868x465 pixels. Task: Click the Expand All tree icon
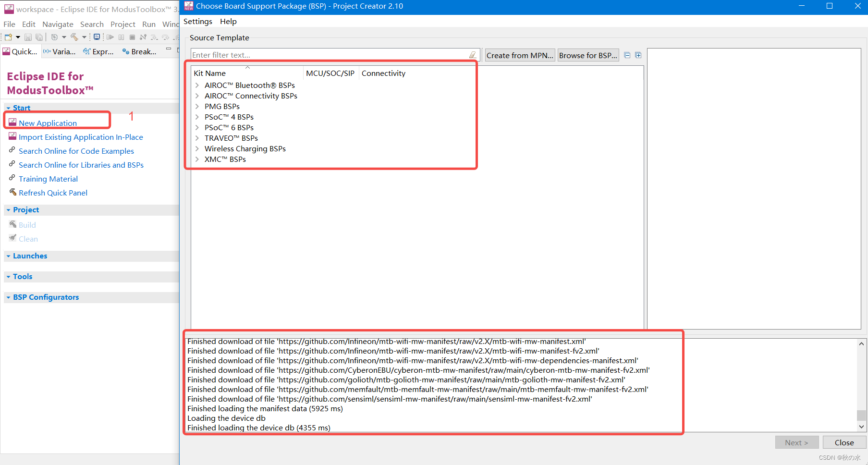tap(638, 55)
